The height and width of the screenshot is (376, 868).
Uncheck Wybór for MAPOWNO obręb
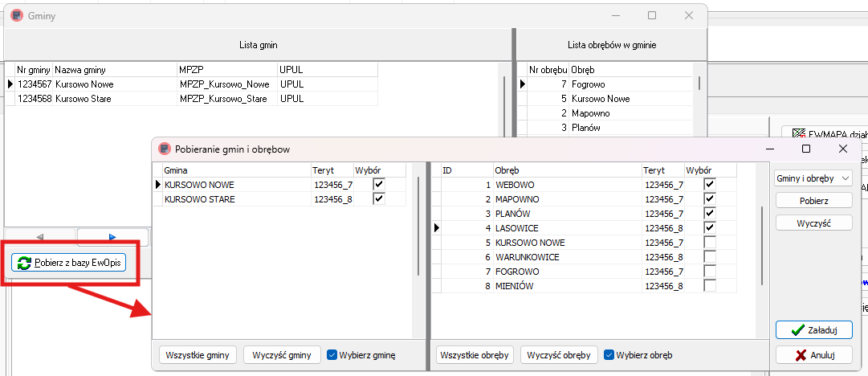pyautogui.click(x=710, y=198)
